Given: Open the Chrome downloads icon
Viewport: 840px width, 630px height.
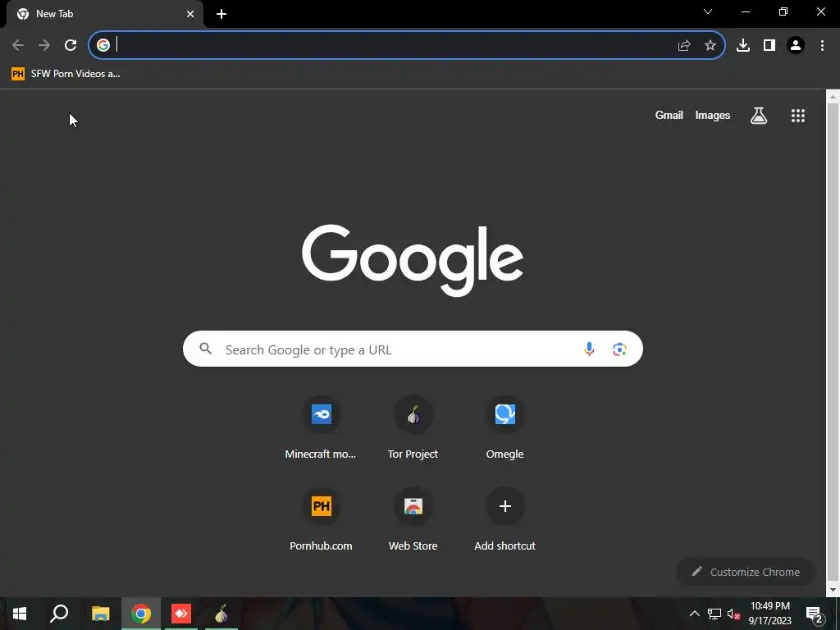Looking at the screenshot, I should 743,46.
